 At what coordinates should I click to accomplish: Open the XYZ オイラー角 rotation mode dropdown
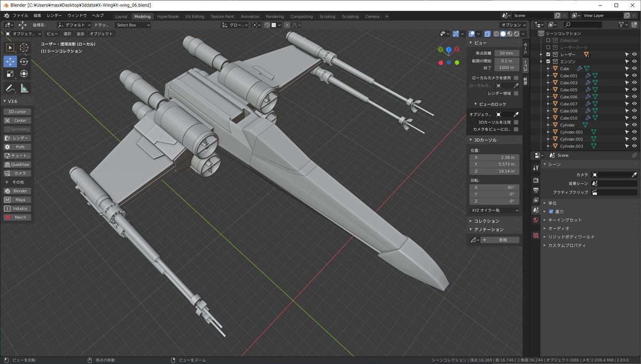[495, 210]
